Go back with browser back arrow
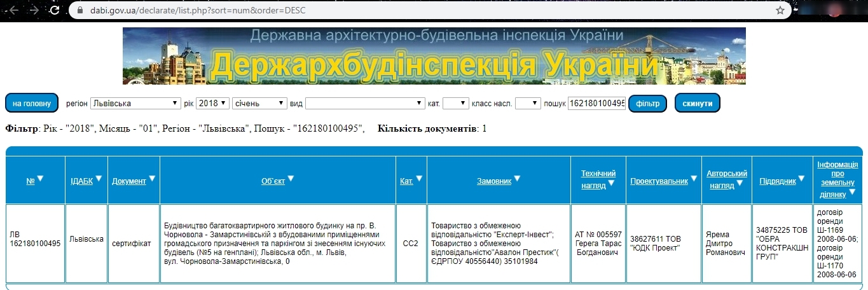868x290 pixels. [x=13, y=10]
